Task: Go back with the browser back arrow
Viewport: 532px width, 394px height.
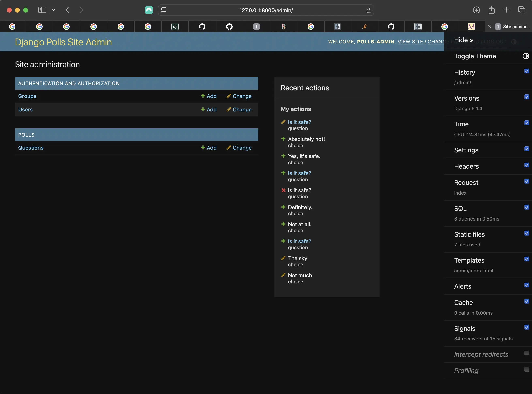Action: point(67,10)
